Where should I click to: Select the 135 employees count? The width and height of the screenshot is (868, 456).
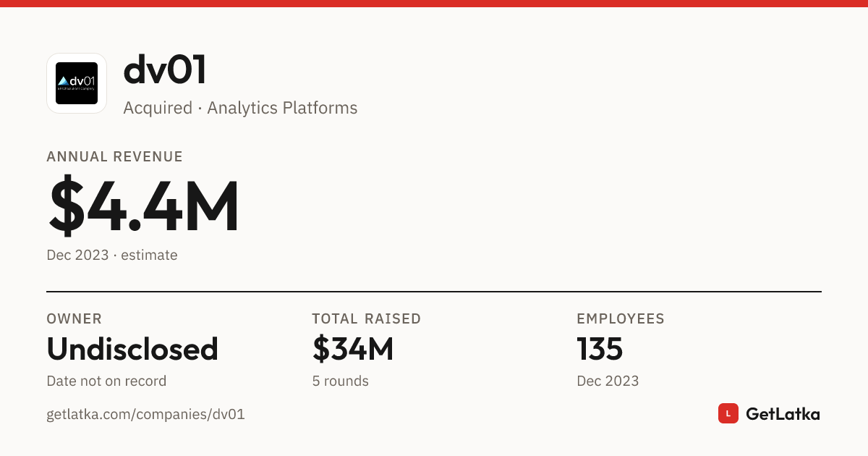coord(600,349)
